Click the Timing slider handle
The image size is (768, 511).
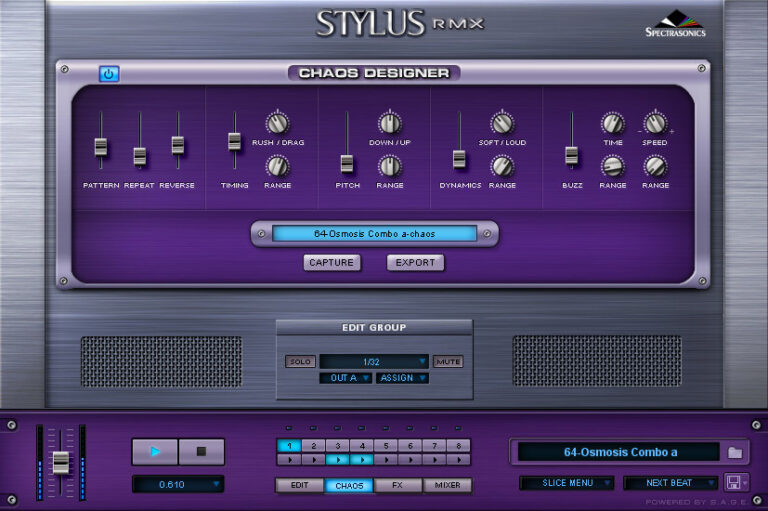[235, 142]
